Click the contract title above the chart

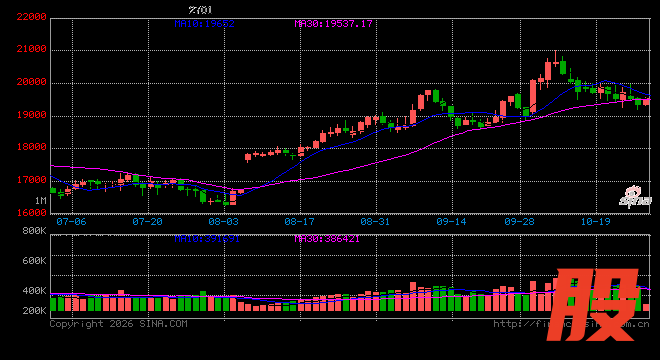pyautogui.click(x=200, y=10)
